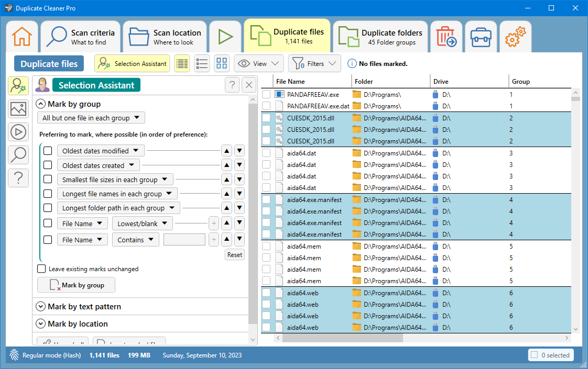
Task: Move Smallest file sizes rule down
Action: pyautogui.click(x=239, y=180)
